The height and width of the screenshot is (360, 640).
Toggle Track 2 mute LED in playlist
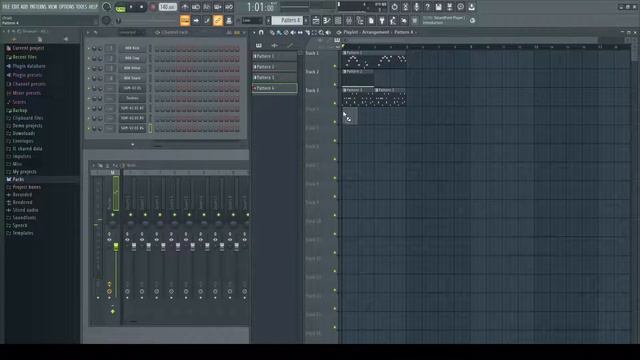[335, 84]
